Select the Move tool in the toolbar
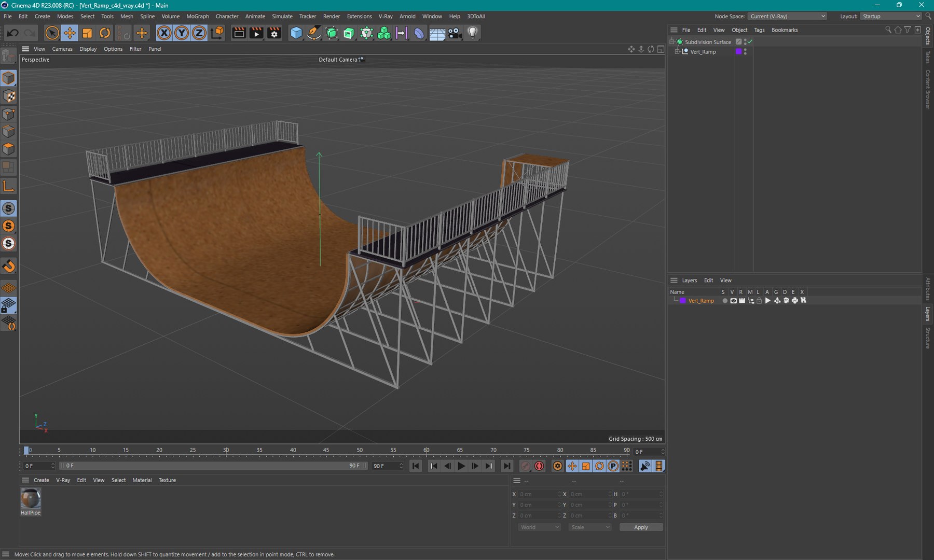Viewport: 934px width, 560px height. (x=70, y=33)
